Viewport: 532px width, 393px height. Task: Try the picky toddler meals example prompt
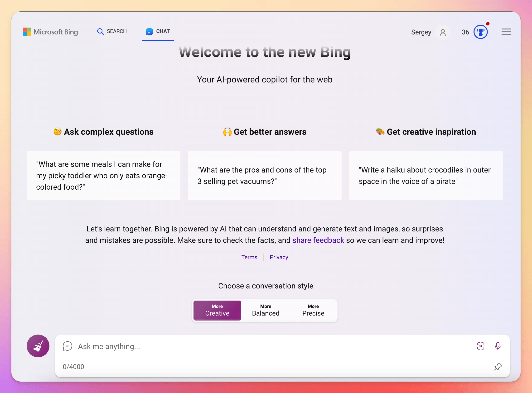(x=103, y=176)
